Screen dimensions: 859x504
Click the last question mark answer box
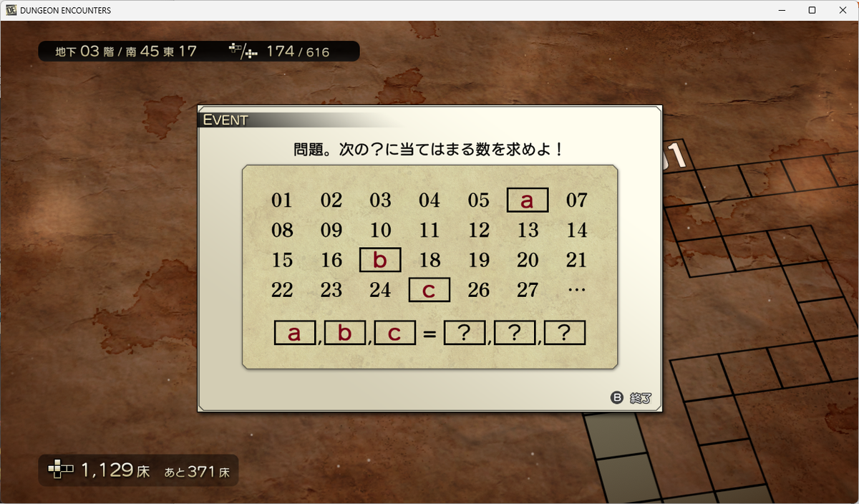[565, 333]
